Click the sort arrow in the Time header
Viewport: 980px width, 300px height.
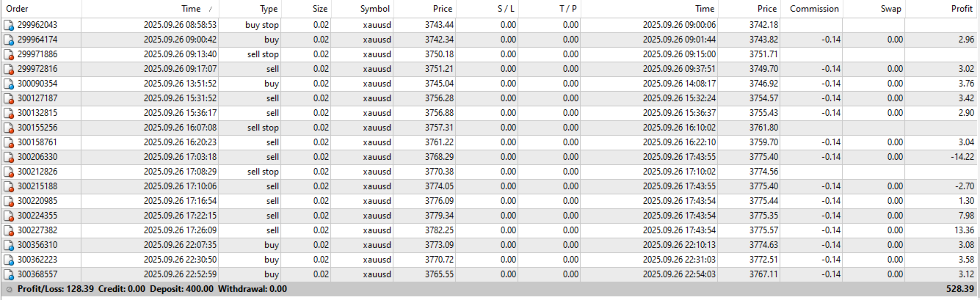(212, 9)
